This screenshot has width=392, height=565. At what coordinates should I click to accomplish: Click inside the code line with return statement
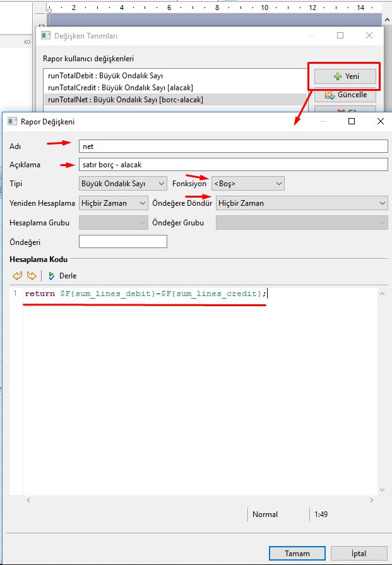(145, 294)
